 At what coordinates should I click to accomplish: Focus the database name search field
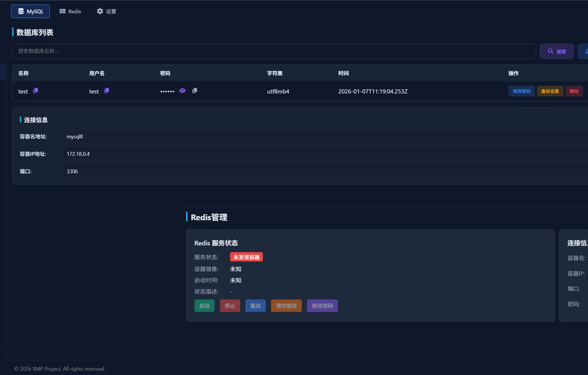pos(274,51)
